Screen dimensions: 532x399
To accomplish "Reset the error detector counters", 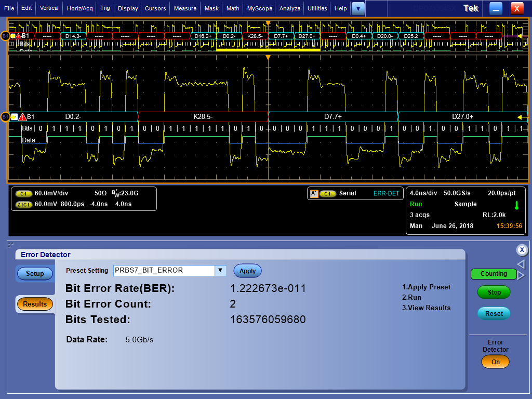I will pos(494,313).
